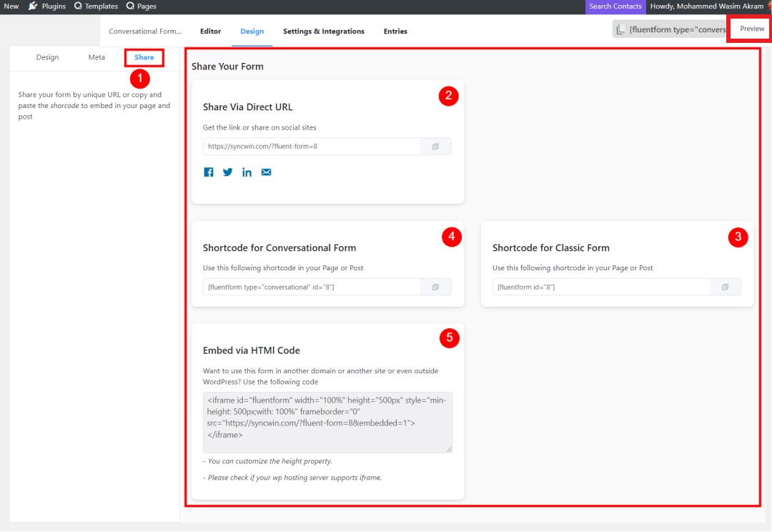
Task: Open the Howdy user account menu
Action: tap(708, 6)
